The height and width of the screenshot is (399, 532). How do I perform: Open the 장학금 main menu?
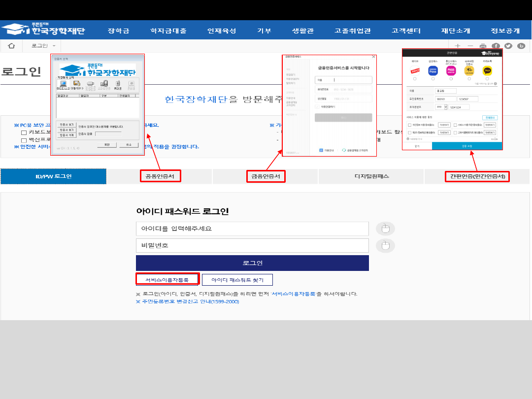point(118,31)
